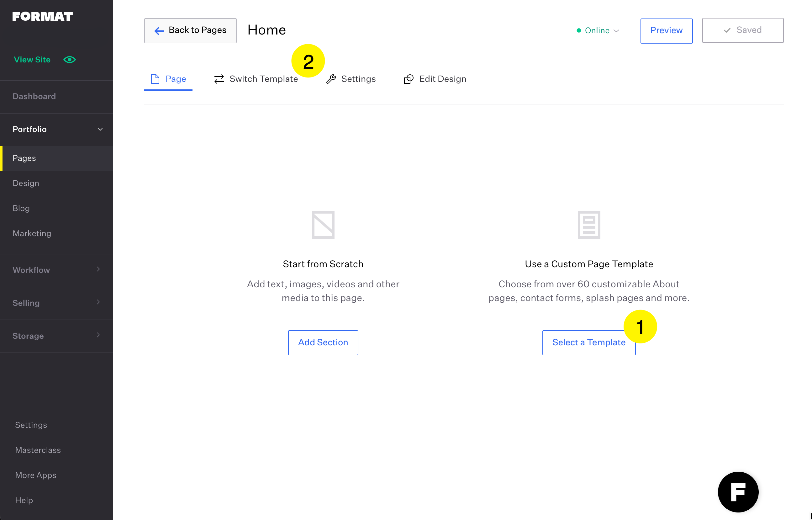Click the Start from Scratch blank page icon
Screen dimensions: 812x520
[323, 225]
